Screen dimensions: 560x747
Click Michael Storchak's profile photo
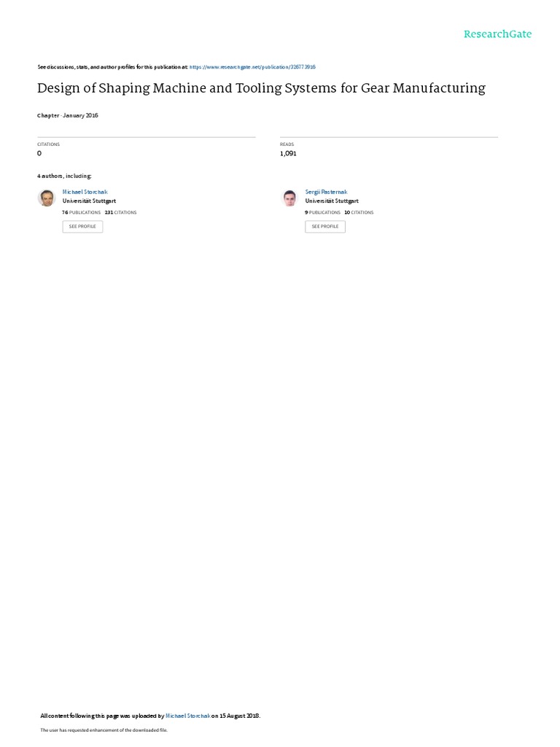(x=47, y=198)
